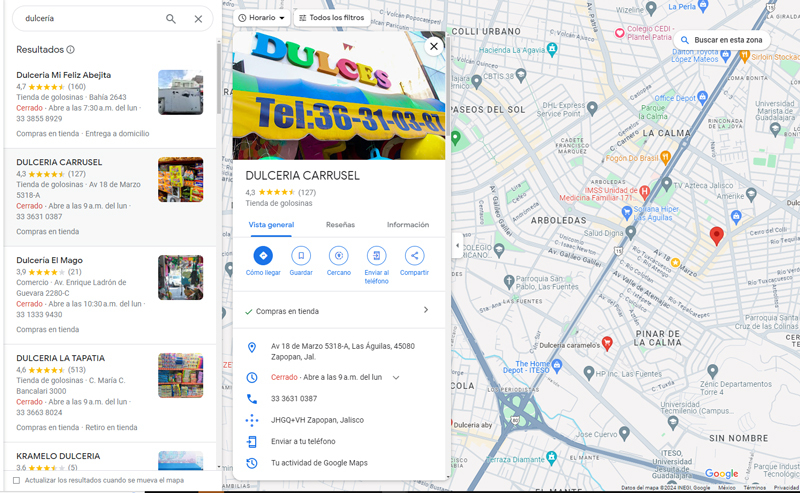Viewport: 800px width, 493px height.
Task: Open Todos los filtros
Action: click(x=331, y=18)
